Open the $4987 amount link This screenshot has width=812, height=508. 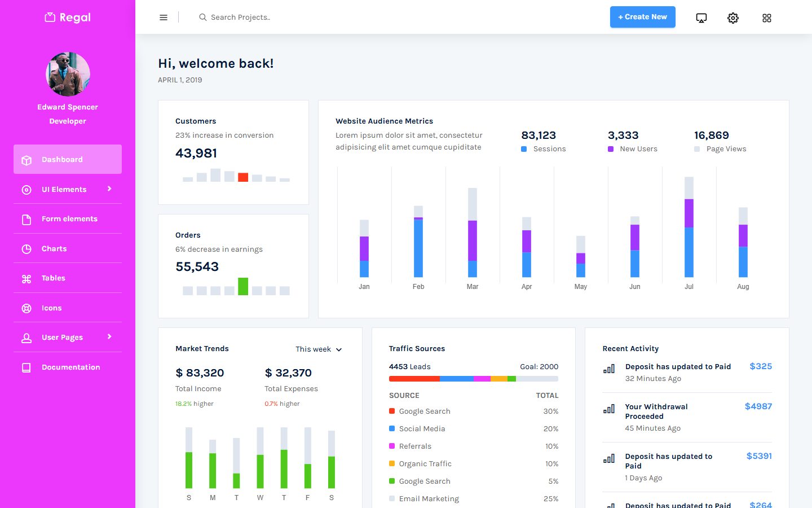758,406
